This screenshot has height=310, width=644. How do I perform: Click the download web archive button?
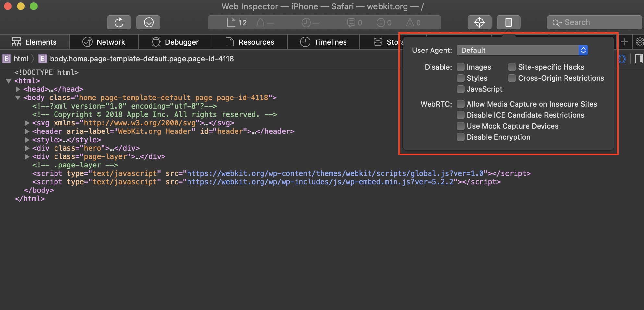pos(148,22)
